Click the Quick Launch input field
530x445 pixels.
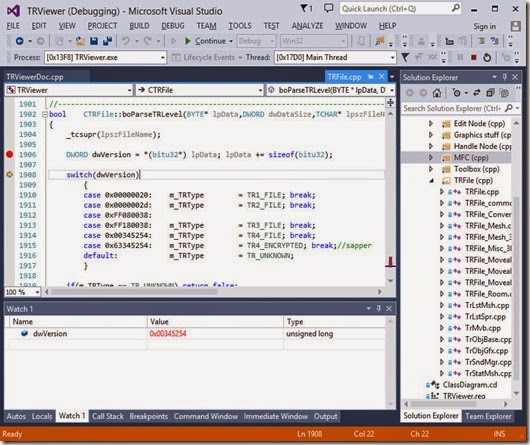(395, 8)
